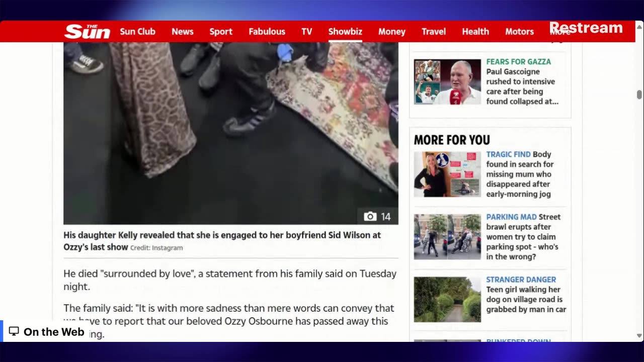Click the Instagram credit text
This screenshot has width=644, height=362.
pos(156,247)
